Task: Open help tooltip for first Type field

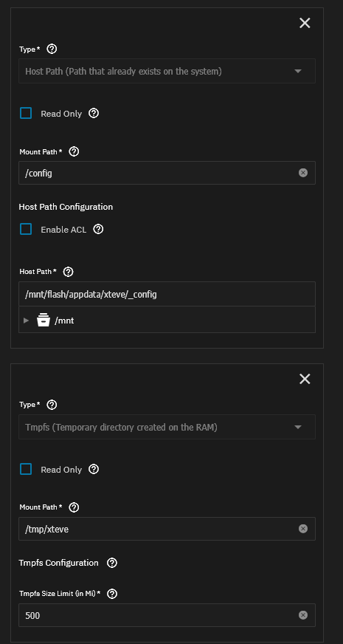Action: coord(52,49)
